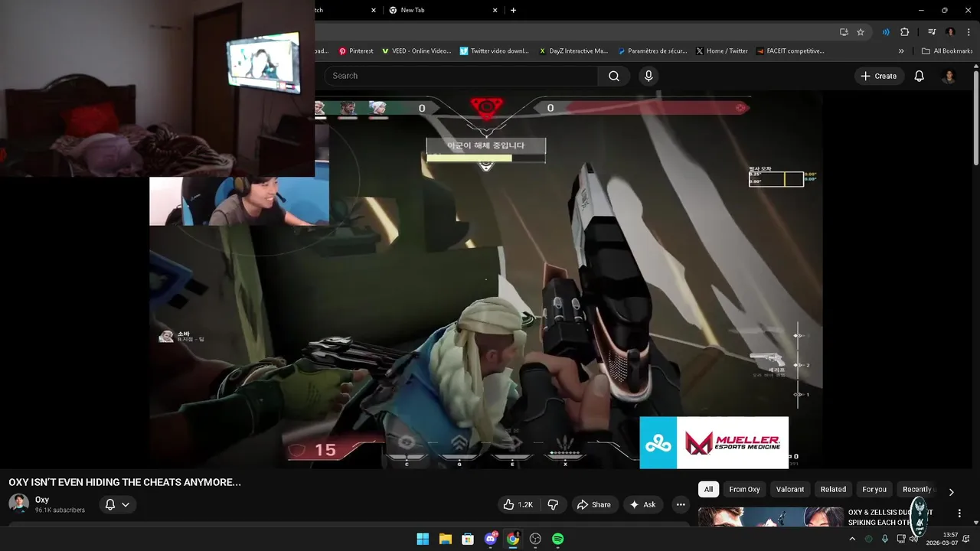Open Chrome extensions puzzle icon
The height and width of the screenshot is (551, 980).
(x=904, y=32)
